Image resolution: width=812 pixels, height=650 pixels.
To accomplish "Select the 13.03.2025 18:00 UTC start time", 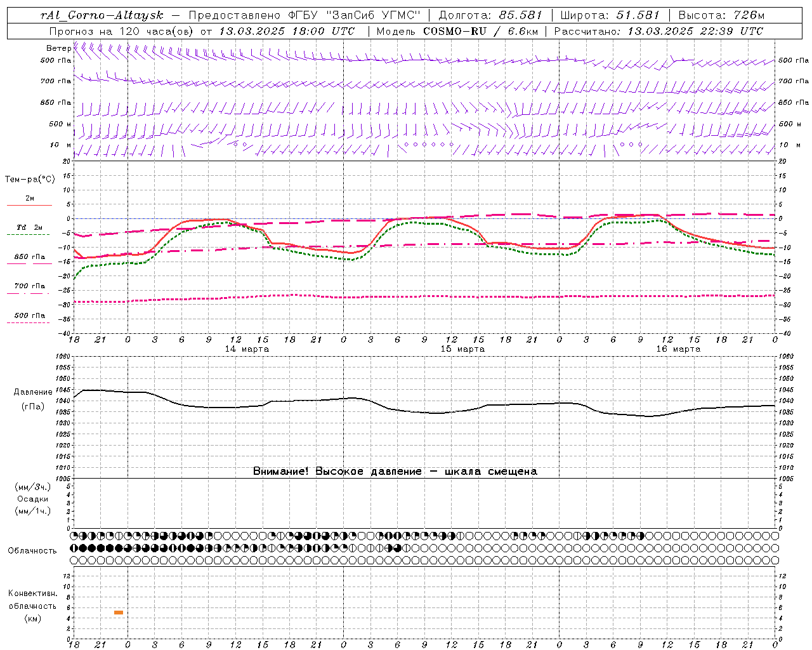I will click(287, 31).
